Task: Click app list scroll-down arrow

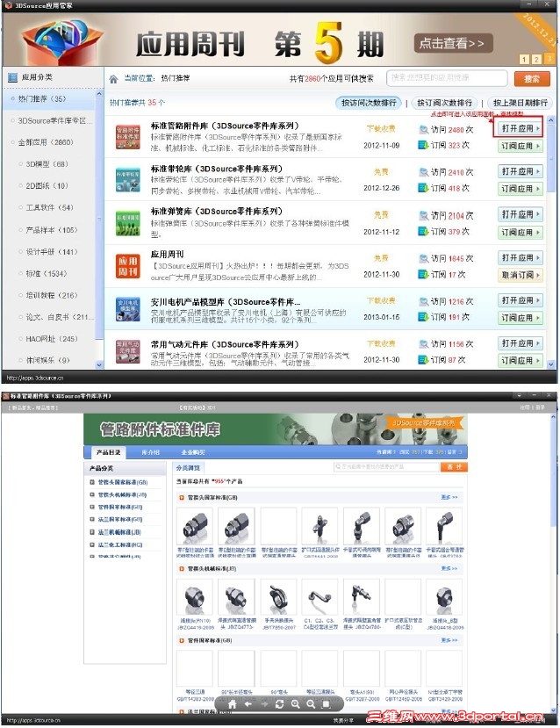Action: [551, 364]
